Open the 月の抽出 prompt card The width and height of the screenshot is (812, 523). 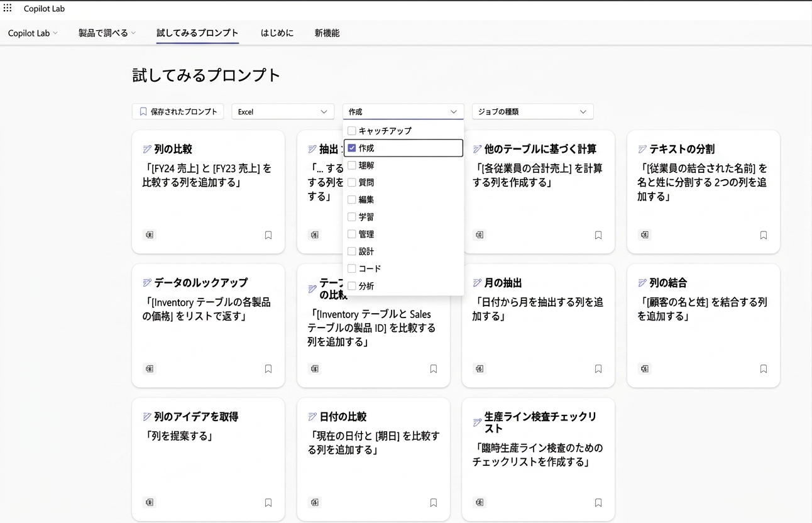538,326
